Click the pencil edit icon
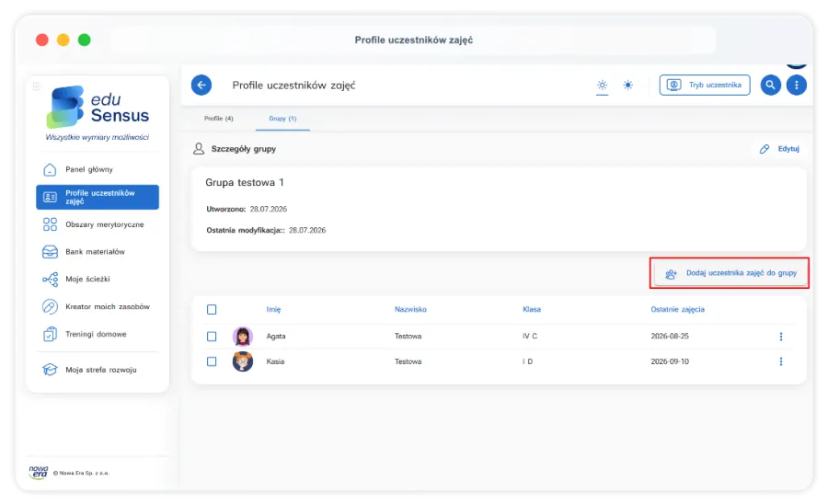 [x=765, y=149]
